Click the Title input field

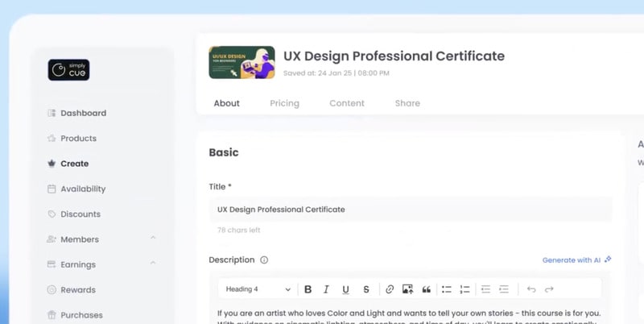[411, 210]
